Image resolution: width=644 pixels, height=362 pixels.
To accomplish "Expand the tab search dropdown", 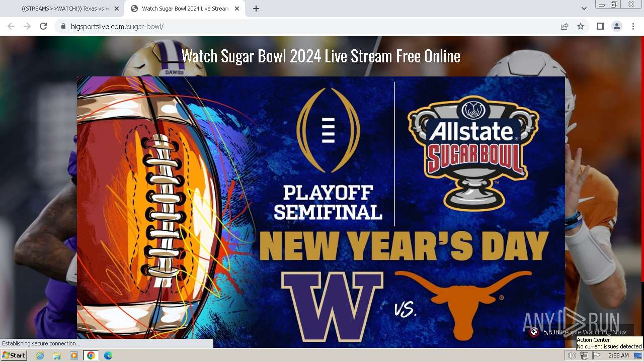I will [584, 9].
